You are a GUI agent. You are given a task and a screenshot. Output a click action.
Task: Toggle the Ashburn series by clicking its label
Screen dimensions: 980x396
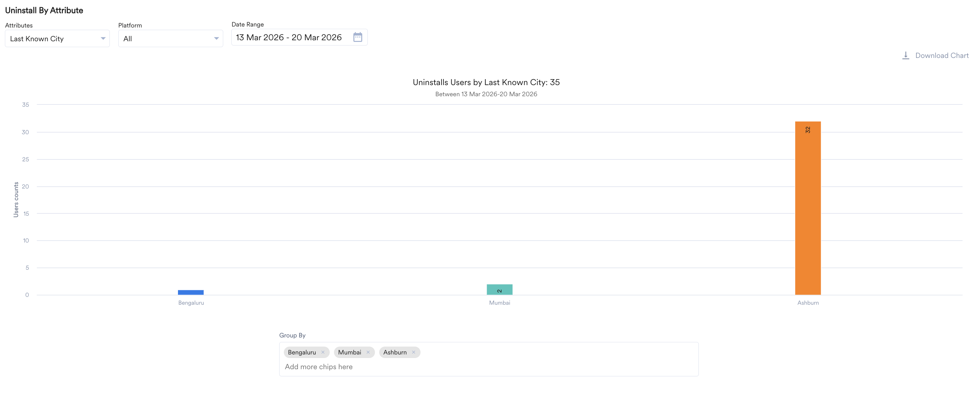tap(808, 302)
